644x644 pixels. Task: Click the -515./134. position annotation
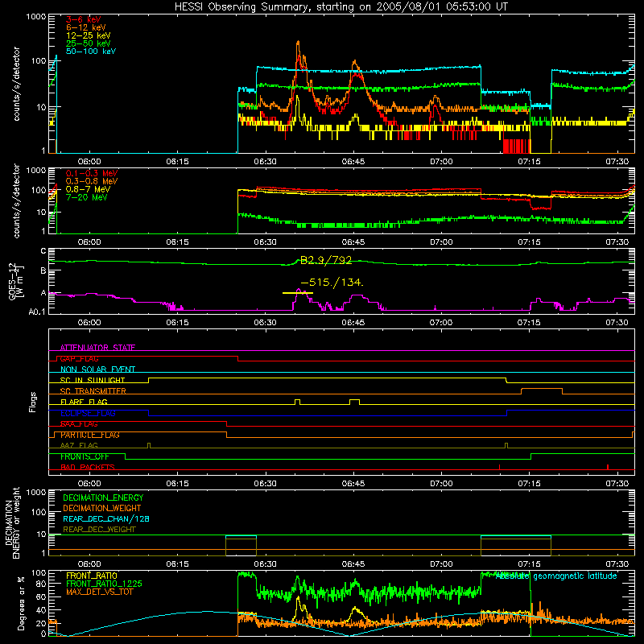(x=332, y=283)
